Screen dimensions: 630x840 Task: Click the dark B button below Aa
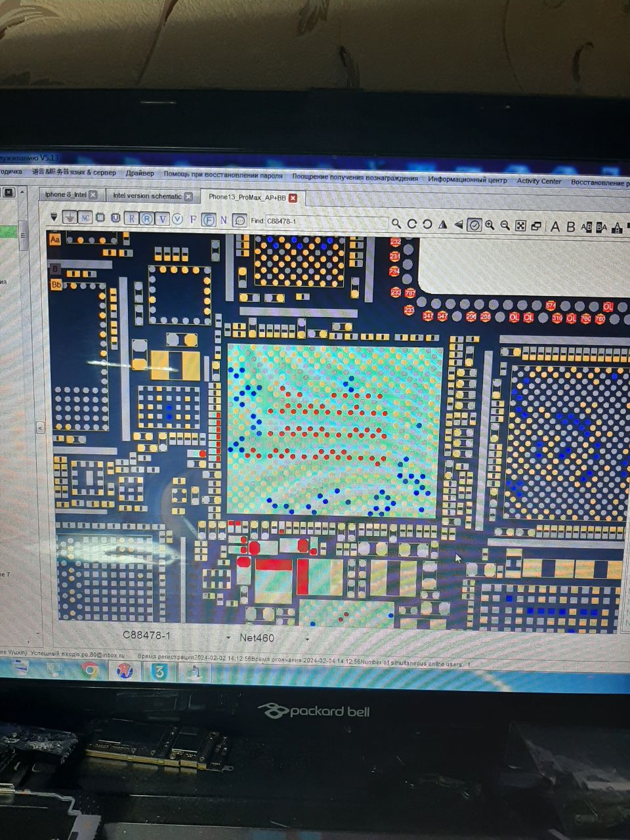[x=55, y=268]
